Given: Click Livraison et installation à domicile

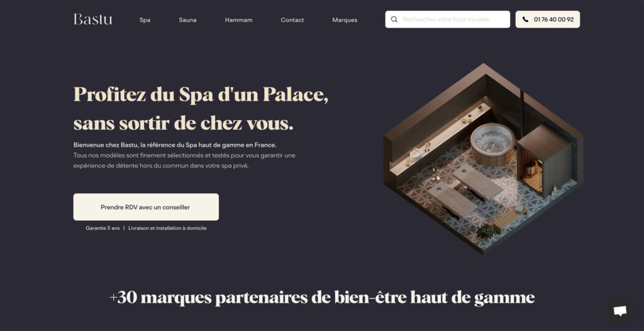Looking at the screenshot, I should point(167,228).
